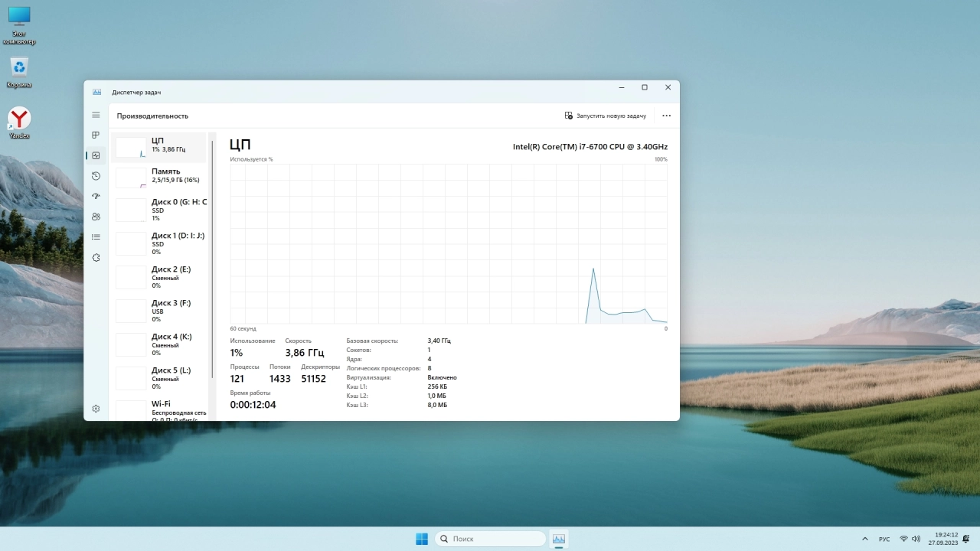This screenshot has width=980, height=551.
Task: Open the hamburger navigation menu
Action: click(x=96, y=115)
